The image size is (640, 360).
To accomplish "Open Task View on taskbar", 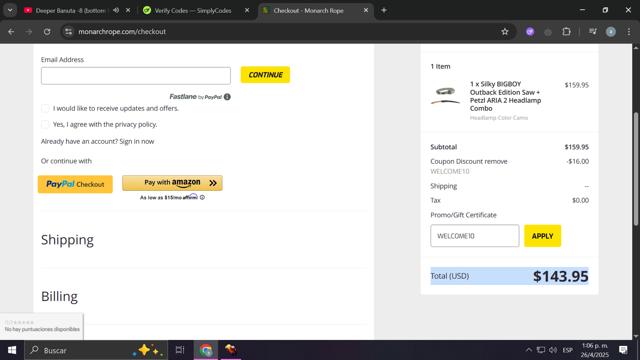I will 180,350.
